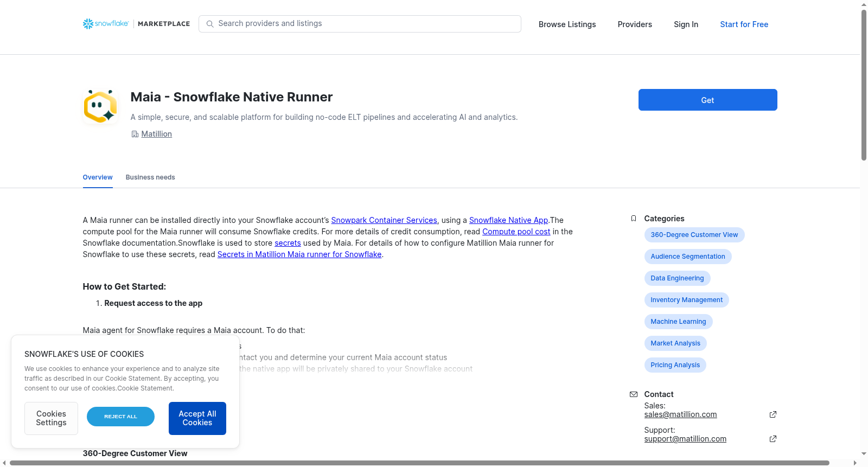Image resolution: width=868 pixels, height=467 pixels.
Task: Accept All Cookies in the banner
Action: pos(197,418)
